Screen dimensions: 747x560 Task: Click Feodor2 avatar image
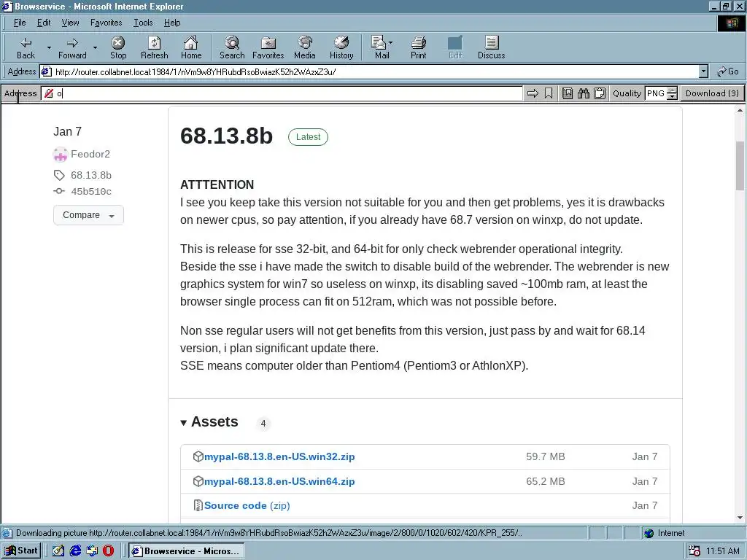61,155
